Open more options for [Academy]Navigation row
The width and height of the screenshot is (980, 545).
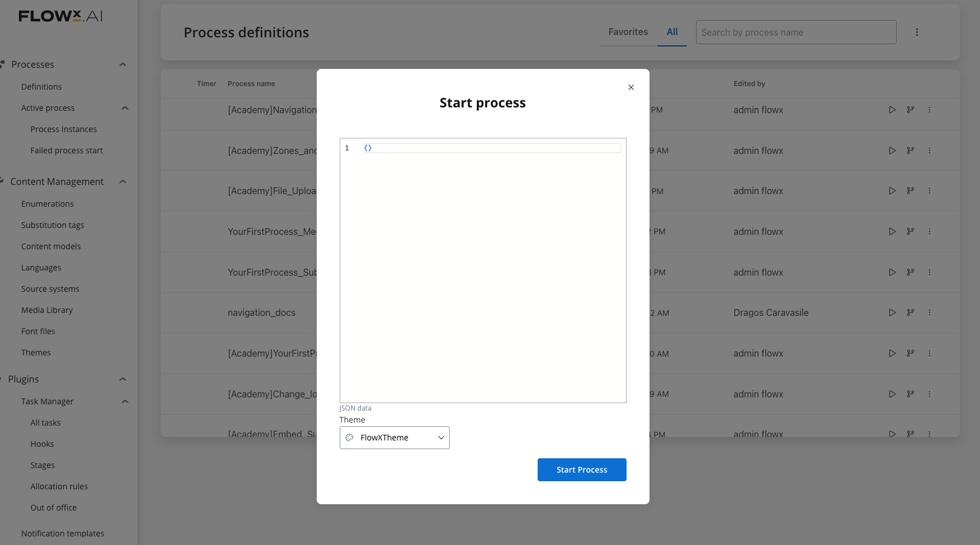[x=930, y=110]
